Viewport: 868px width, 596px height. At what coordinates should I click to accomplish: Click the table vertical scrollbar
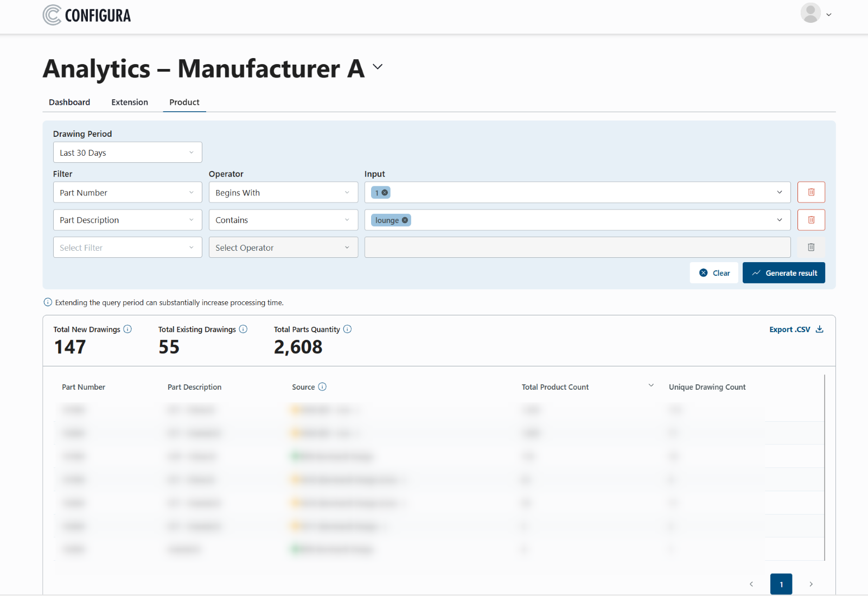point(825,467)
